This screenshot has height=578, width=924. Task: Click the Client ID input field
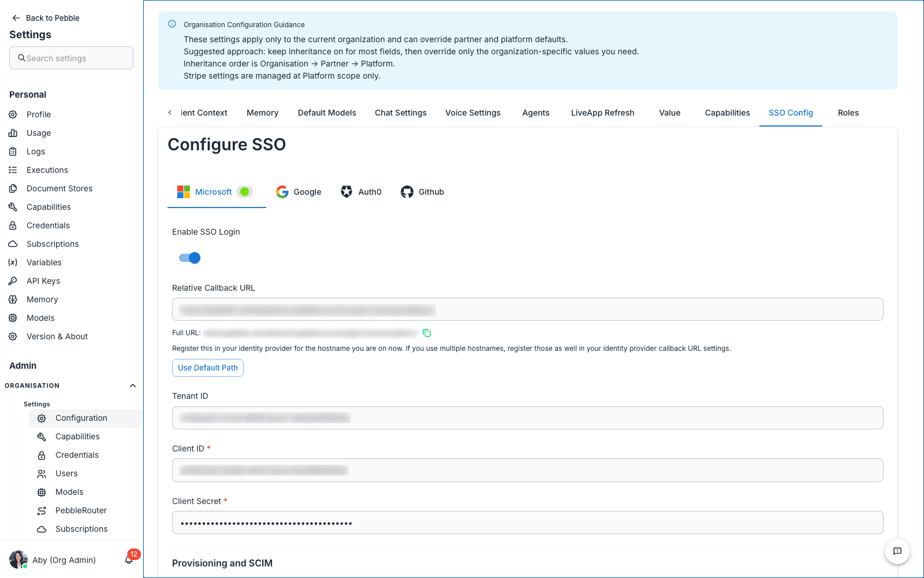528,470
